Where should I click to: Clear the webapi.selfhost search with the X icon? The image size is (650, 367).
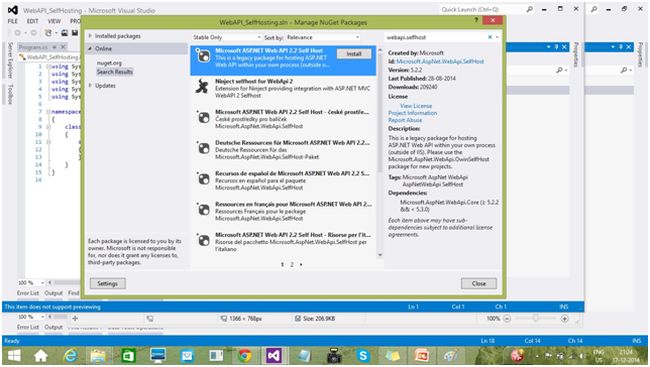(x=490, y=37)
